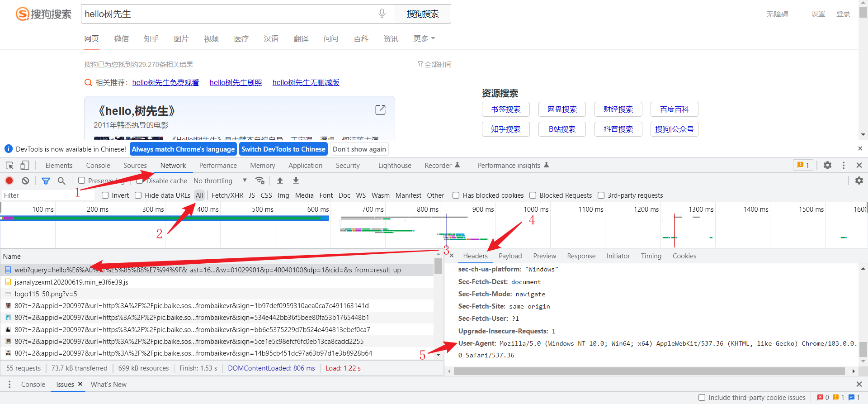Clear the network log
Image resolution: width=868 pixels, height=404 pixels.
(x=25, y=181)
